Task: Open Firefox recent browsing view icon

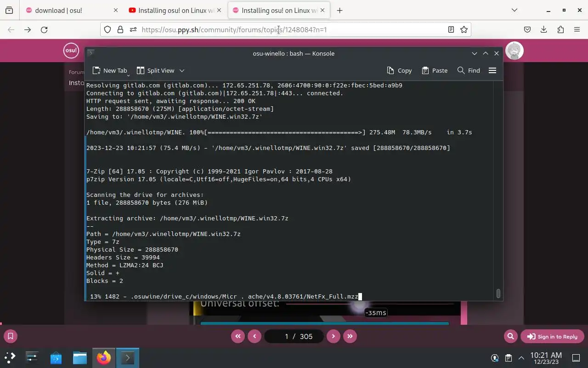Action: [x=9, y=10]
